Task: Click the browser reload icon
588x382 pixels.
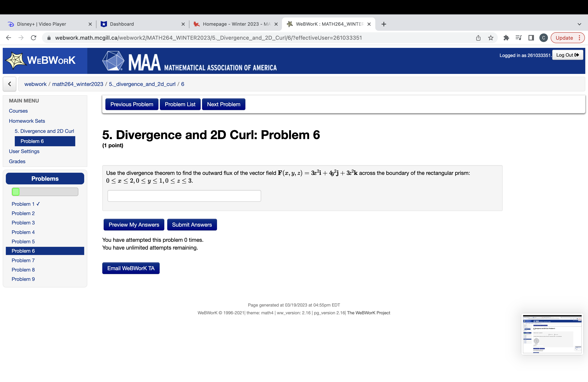Action: pos(34,38)
